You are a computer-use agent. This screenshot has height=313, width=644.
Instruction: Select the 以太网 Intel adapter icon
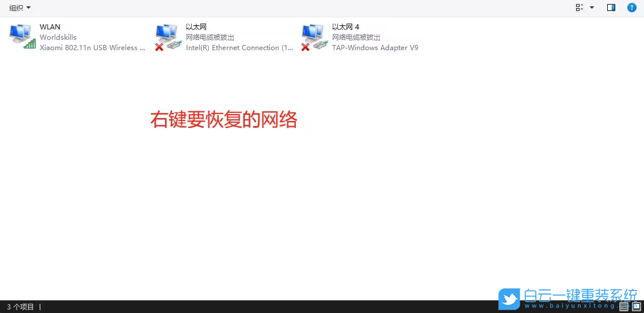click(169, 37)
